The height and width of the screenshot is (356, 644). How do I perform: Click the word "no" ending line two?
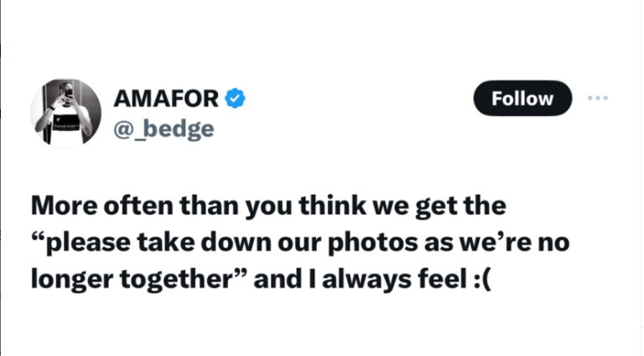pyautogui.click(x=555, y=242)
